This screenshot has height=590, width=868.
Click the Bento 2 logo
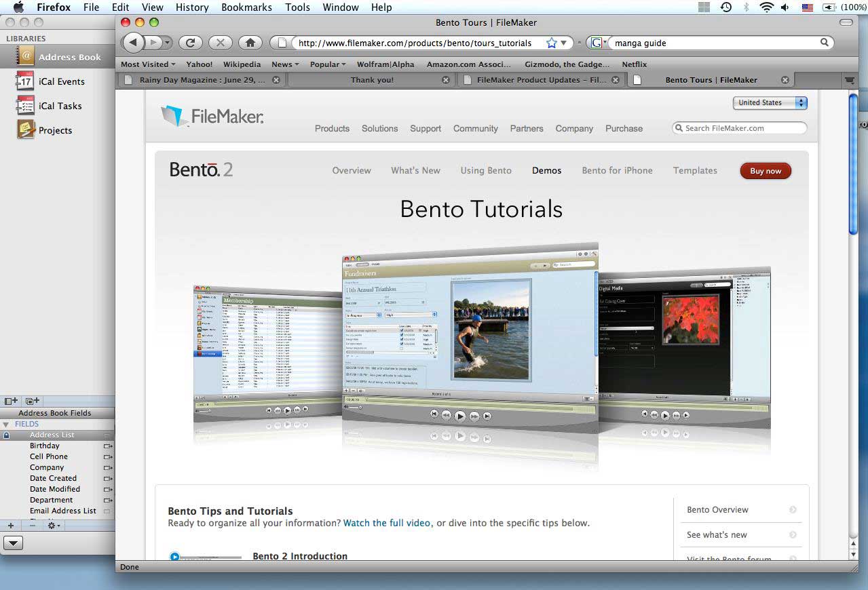click(x=201, y=170)
